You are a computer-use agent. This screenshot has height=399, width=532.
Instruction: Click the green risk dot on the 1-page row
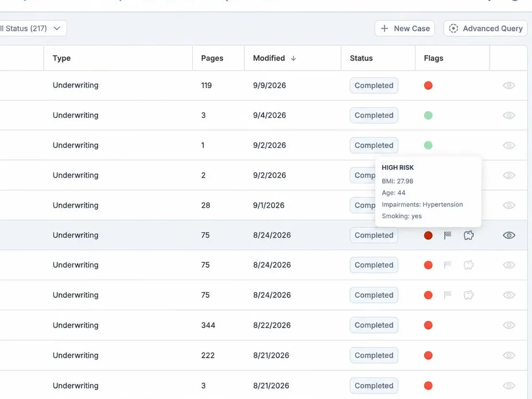(428, 145)
